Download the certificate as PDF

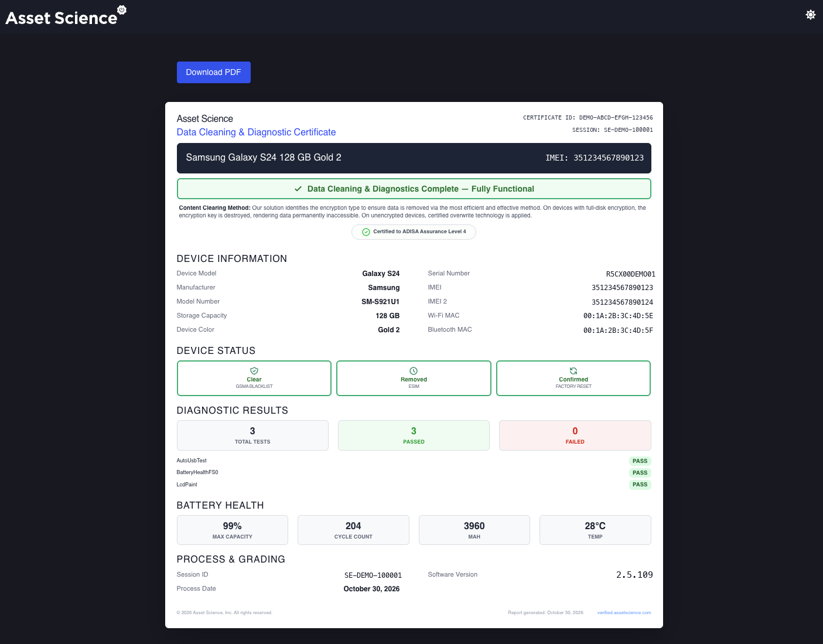[214, 72]
